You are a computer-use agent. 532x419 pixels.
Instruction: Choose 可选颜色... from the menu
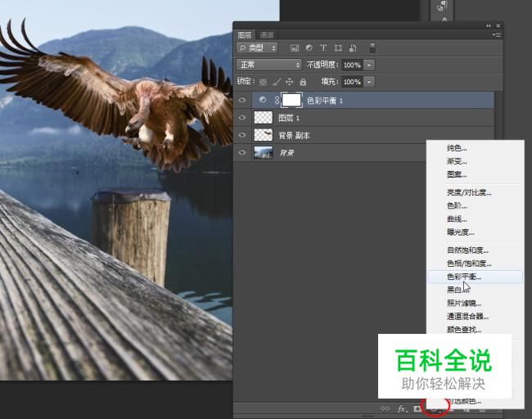464,401
